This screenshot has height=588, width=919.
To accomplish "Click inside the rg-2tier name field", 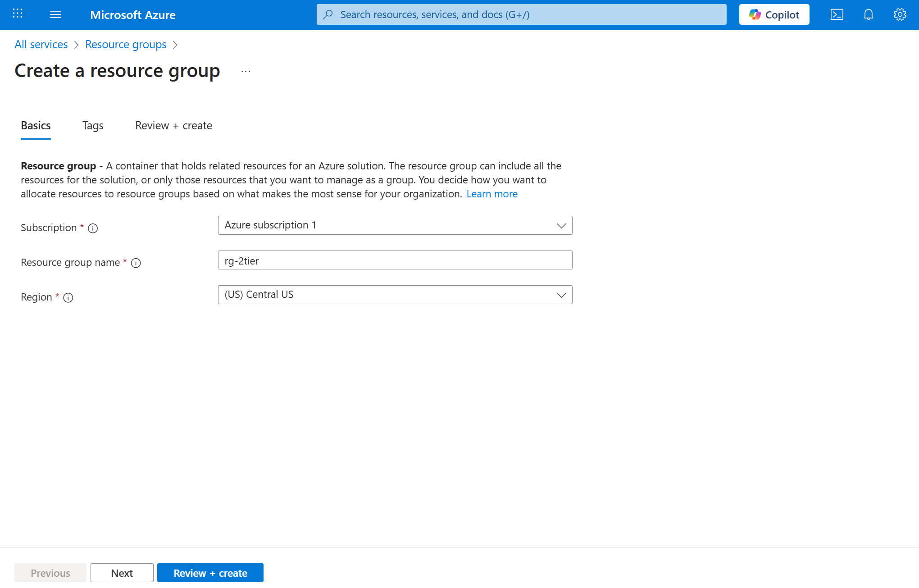I will pos(395,260).
